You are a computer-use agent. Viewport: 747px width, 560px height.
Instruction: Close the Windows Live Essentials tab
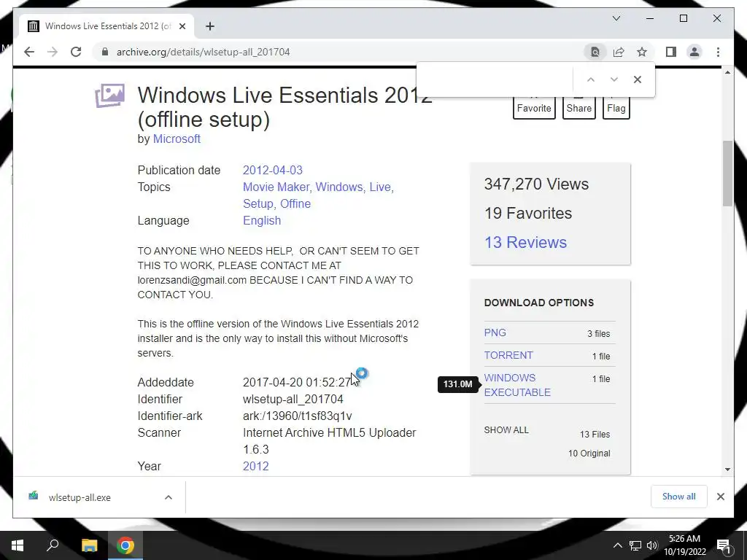pos(182,26)
